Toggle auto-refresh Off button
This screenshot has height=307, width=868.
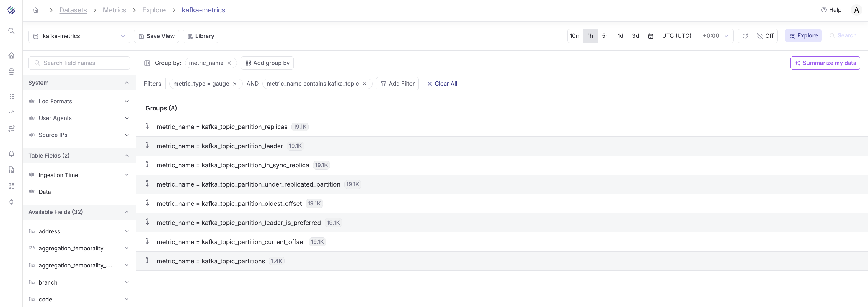(x=765, y=36)
